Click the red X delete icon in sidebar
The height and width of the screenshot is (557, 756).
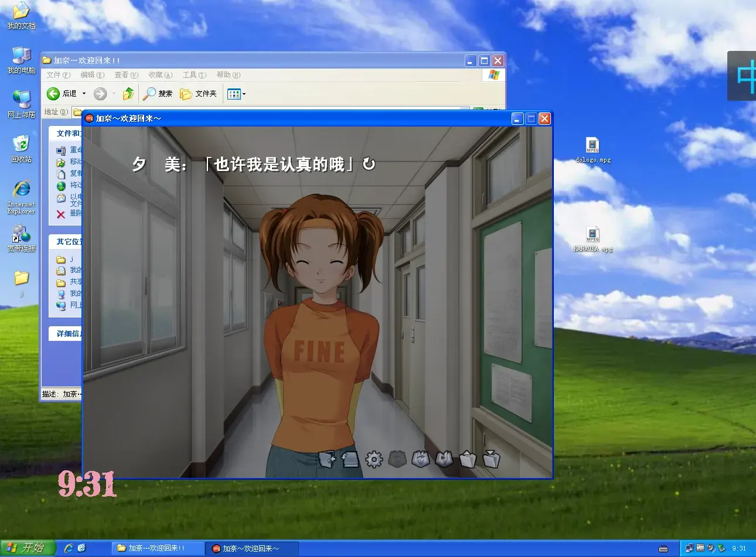61,214
